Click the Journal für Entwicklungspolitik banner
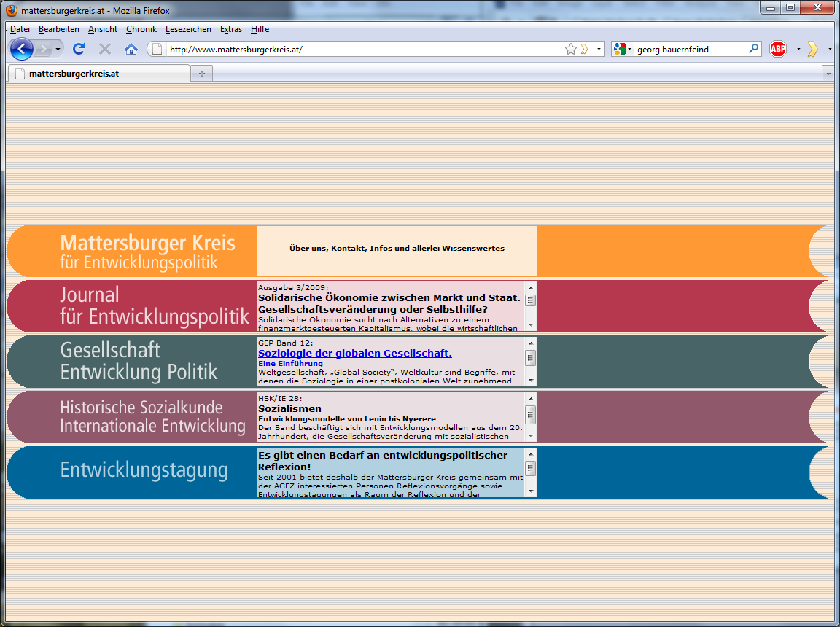This screenshot has height=627, width=840. [155, 305]
